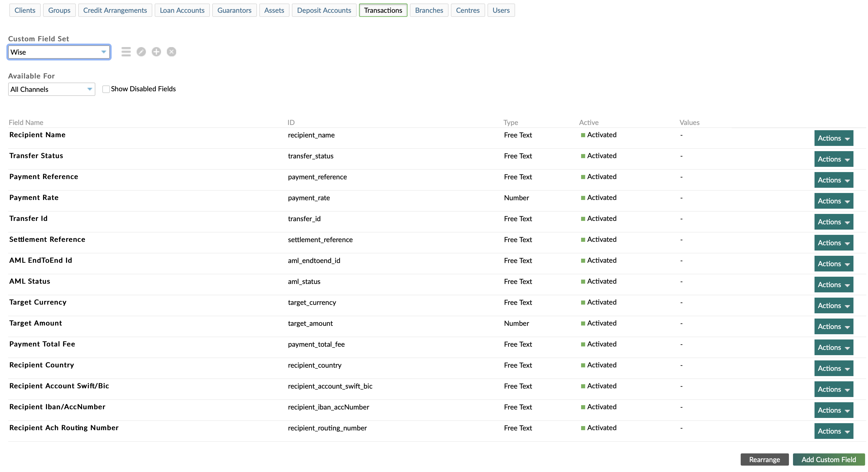
Task: Click the aml_endtoend_id ID cell
Action: pyautogui.click(x=314, y=260)
